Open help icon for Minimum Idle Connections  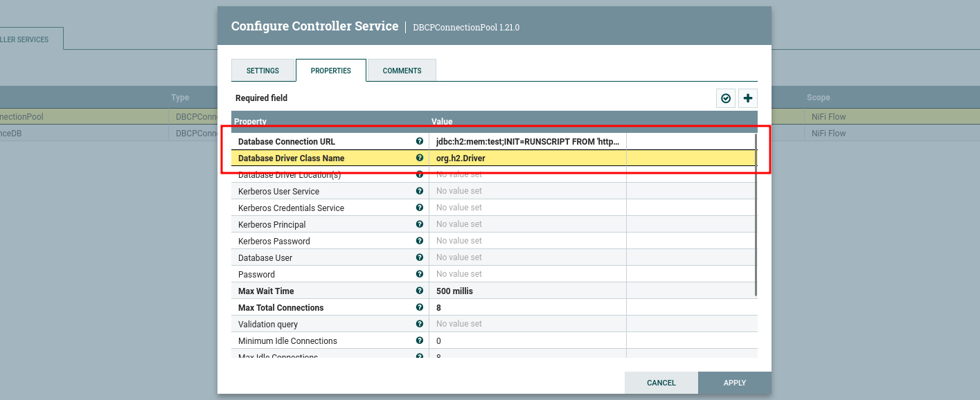click(420, 340)
